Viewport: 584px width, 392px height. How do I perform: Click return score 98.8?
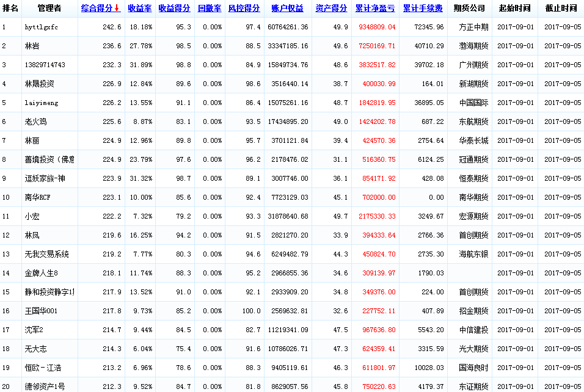tap(183, 65)
